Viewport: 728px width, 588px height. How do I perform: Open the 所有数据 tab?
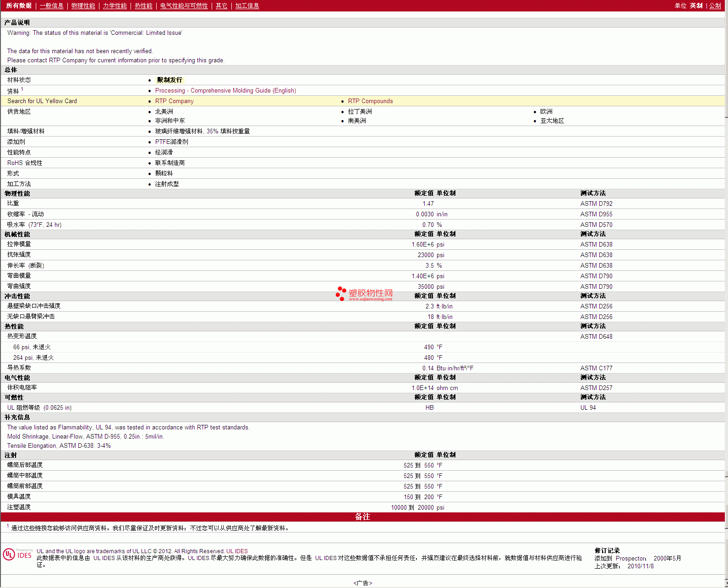pyautogui.click(x=19, y=5)
